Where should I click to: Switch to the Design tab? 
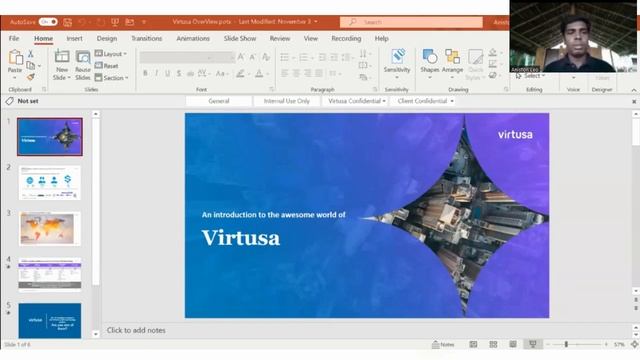tap(107, 38)
